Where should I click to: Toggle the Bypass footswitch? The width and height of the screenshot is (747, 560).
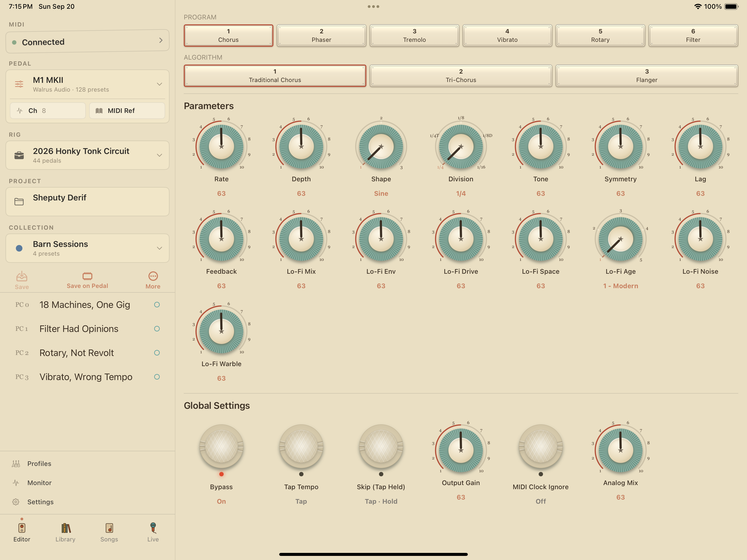coord(221,446)
